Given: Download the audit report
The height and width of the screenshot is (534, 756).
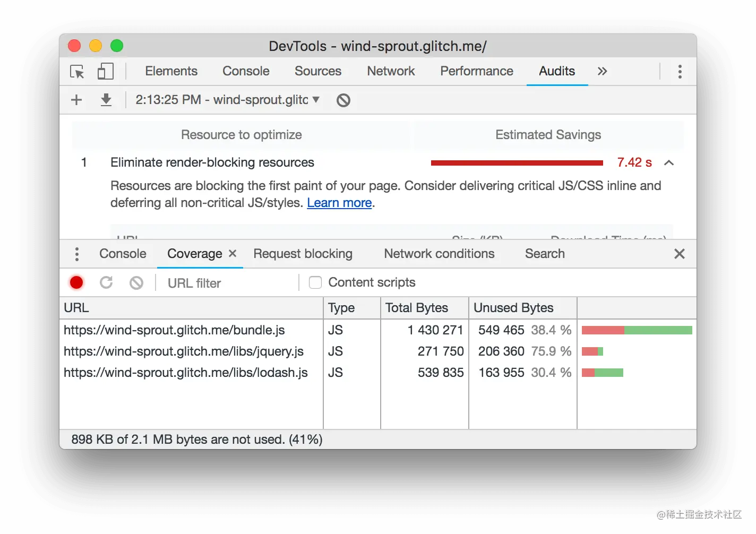Looking at the screenshot, I should point(106,100).
